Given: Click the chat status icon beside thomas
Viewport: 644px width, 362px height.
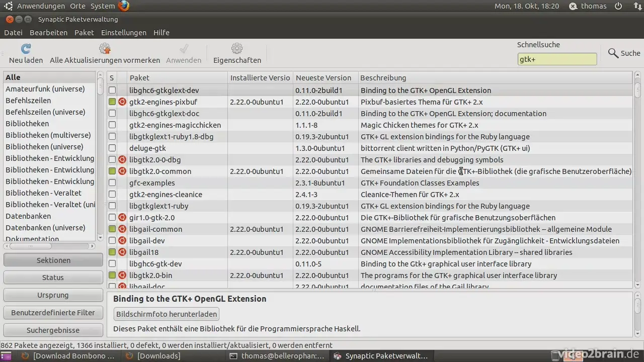Looking at the screenshot, I should pos(573,6).
